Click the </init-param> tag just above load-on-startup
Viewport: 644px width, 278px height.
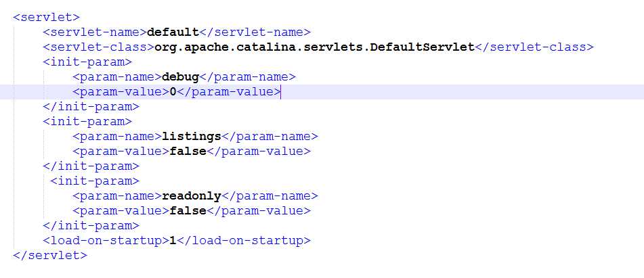tap(91, 225)
